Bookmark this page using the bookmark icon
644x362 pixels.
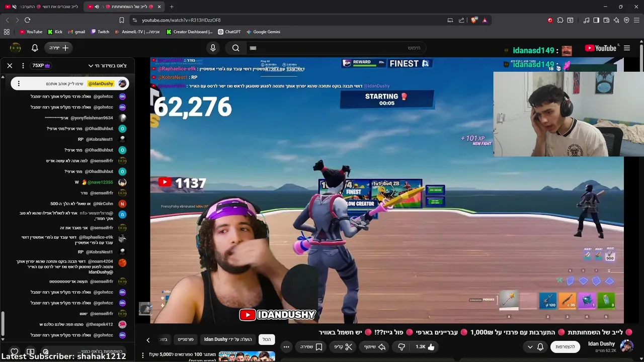(122, 20)
